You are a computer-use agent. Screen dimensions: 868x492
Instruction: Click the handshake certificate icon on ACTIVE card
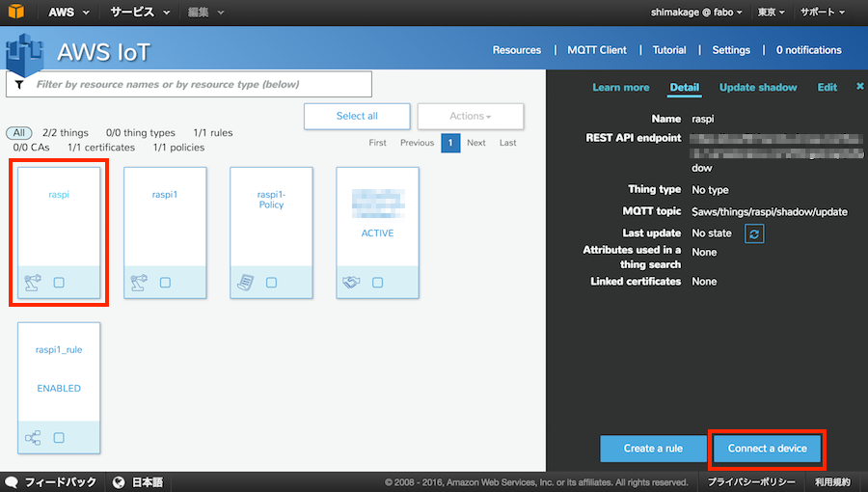point(351,283)
